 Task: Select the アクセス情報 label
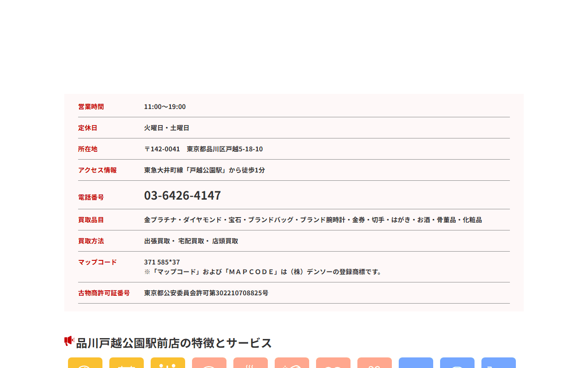(x=97, y=170)
